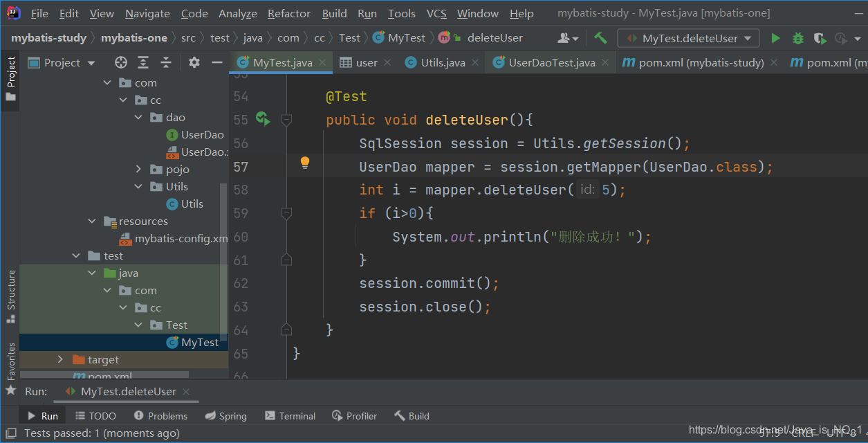
Task: Locate the current file with the crosshair icon
Action: (x=121, y=62)
